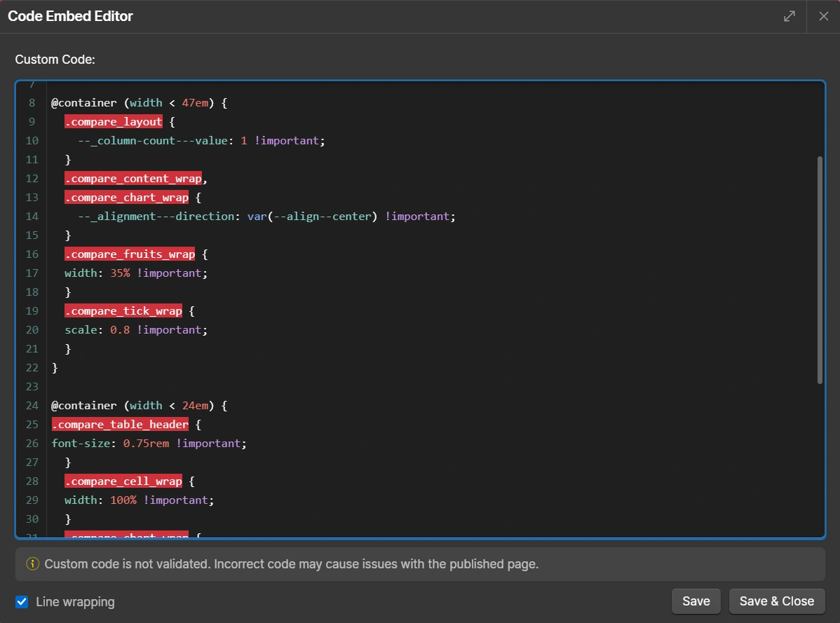Toggle the Line wrapping checkbox

pos(22,601)
